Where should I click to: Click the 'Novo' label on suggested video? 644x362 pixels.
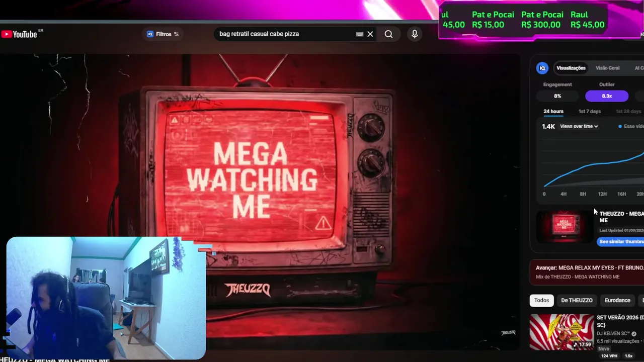coord(604,348)
